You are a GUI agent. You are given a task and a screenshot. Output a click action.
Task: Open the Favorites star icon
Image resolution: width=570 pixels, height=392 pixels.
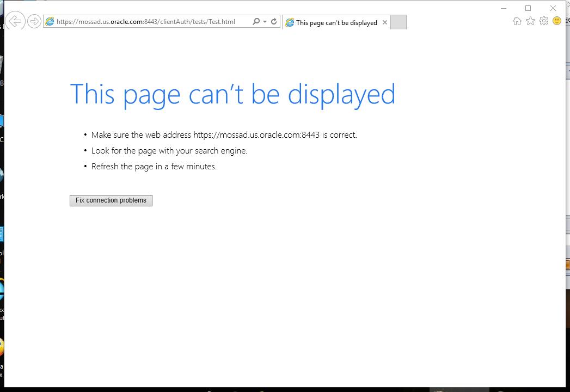click(x=530, y=21)
